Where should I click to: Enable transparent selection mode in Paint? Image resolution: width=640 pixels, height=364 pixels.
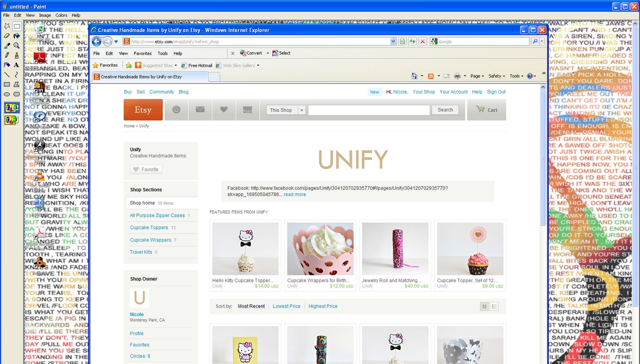[12, 119]
